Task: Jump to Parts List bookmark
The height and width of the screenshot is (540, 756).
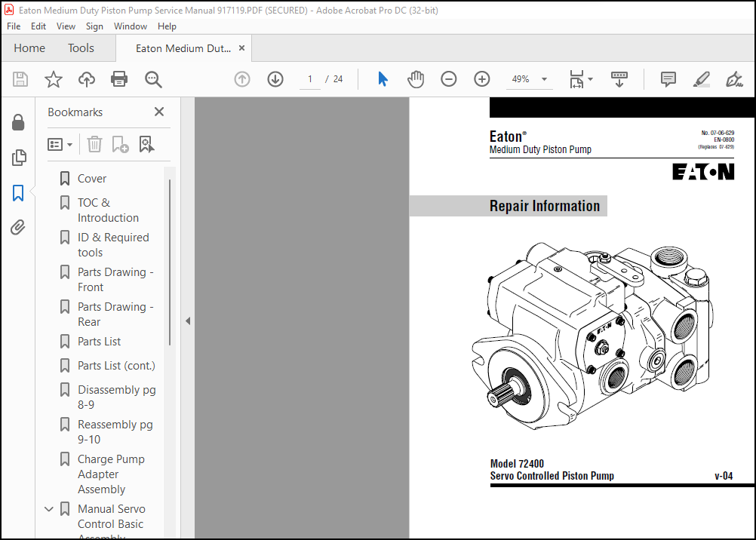Action: 100,342
